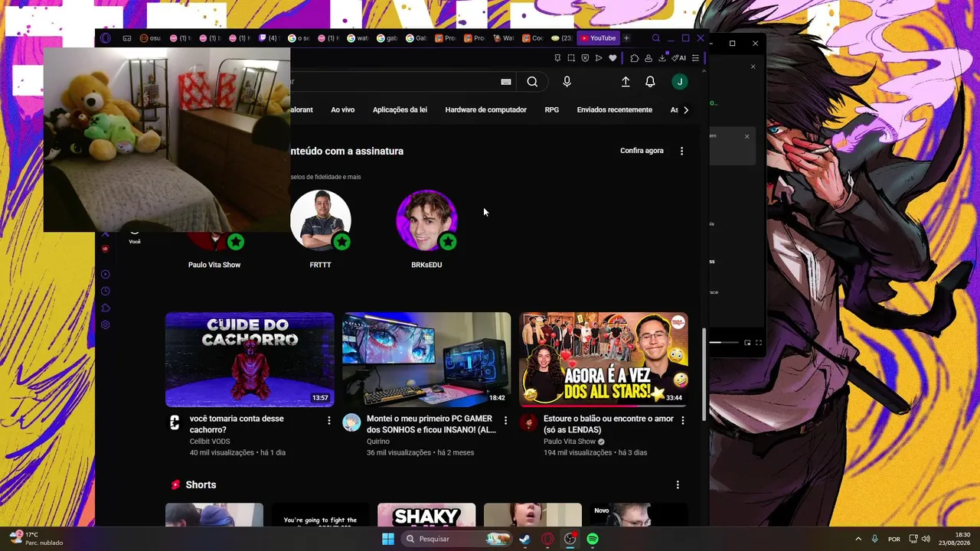This screenshot has width=980, height=551.
Task: Open browser downloads icon
Action: click(662, 58)
